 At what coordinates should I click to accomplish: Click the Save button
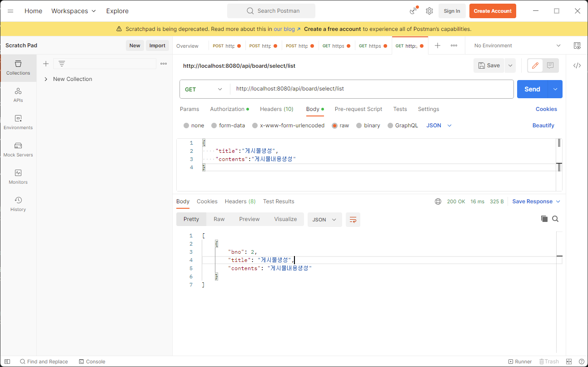point(489,65)
